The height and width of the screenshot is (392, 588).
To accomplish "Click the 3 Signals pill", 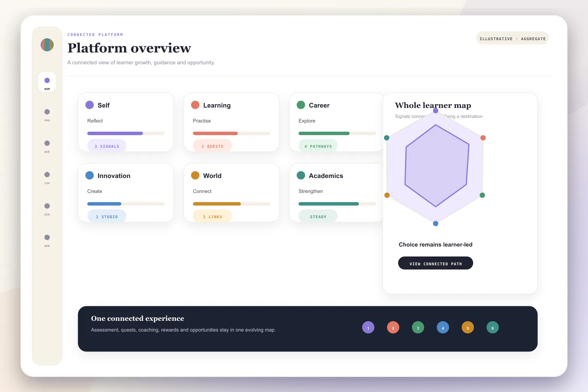I will [x=107, y=146].
